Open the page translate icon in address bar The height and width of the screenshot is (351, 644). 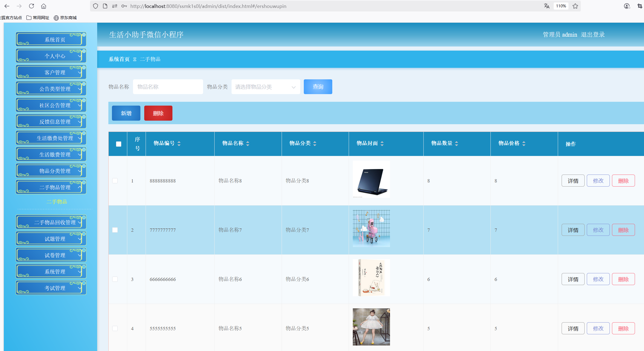(x=547, y=6)
